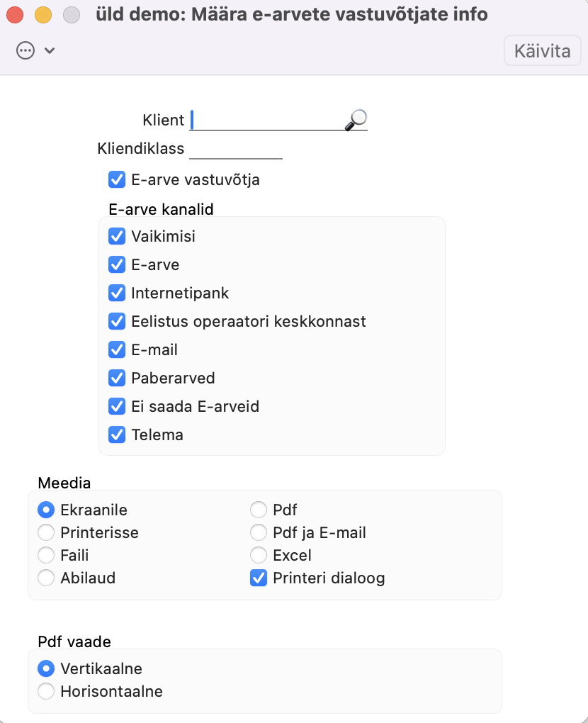Choose Abilaud media radio button

tap(46, 578)
